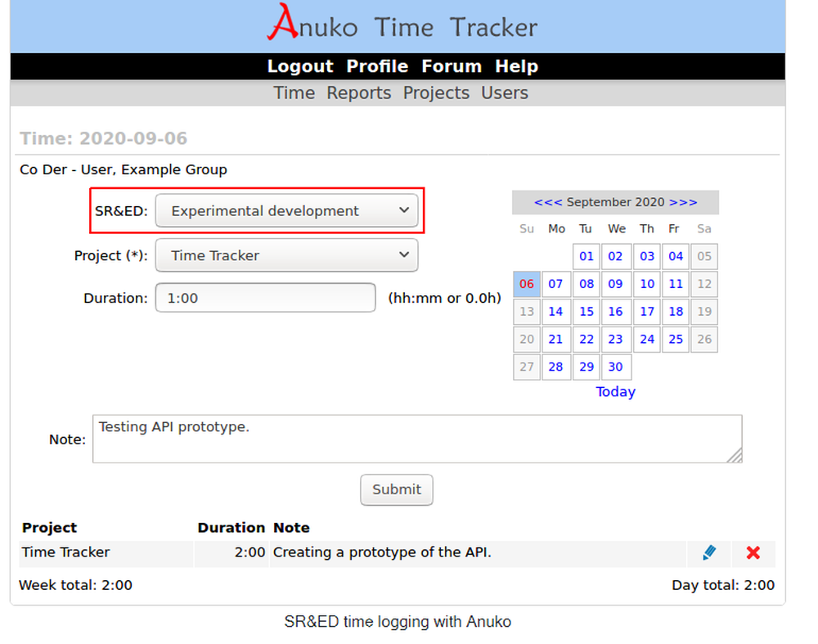Select September 09 in the calendar
Viewport: 818px width, 644px height.
point(616,284)
